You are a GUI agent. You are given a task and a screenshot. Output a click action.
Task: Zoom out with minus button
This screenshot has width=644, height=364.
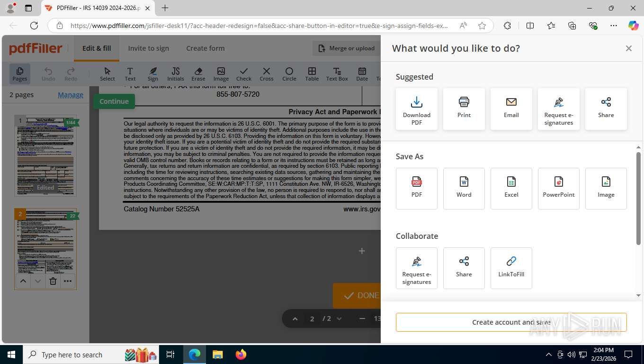pos(362,319)
